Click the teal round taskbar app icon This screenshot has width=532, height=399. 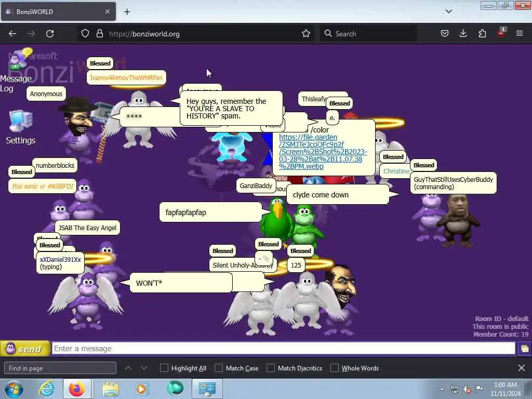[175, 388]
